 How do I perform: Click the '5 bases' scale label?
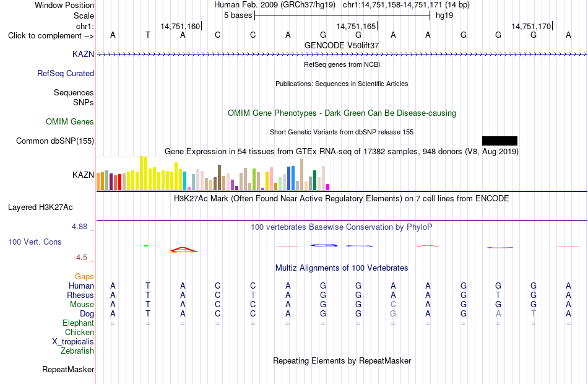pos(238,15)
